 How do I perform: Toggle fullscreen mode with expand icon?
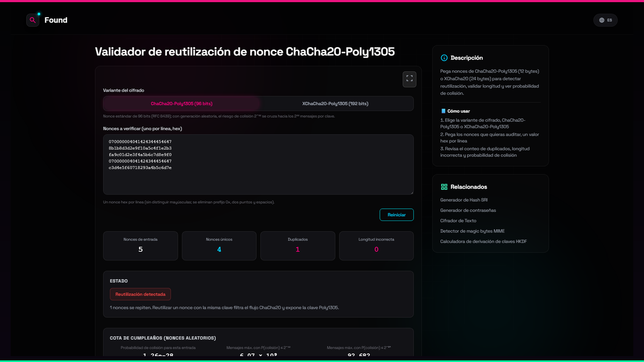click(x=409, y=79)
